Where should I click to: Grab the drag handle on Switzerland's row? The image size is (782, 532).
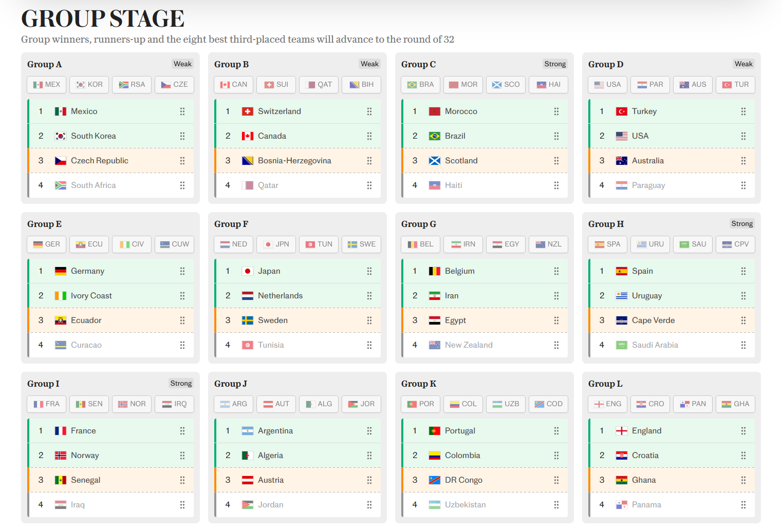coord(369,111)
